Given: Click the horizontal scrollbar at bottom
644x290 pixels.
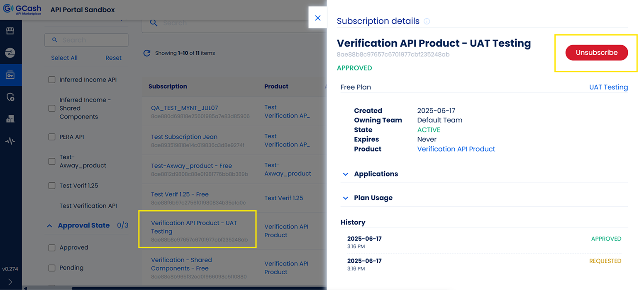Looking at the screenshot, I should (199, 288).
